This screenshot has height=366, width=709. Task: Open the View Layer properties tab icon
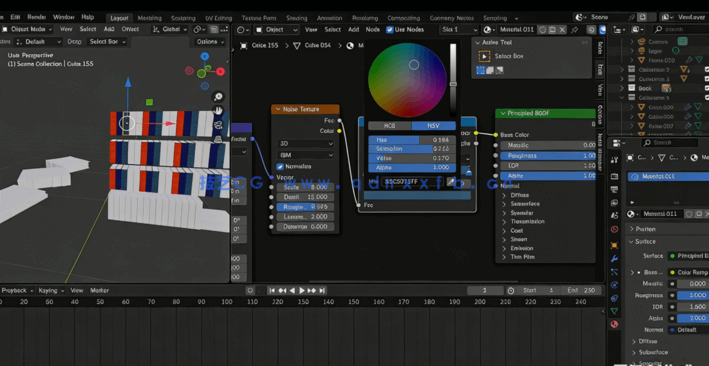[614, 203]
